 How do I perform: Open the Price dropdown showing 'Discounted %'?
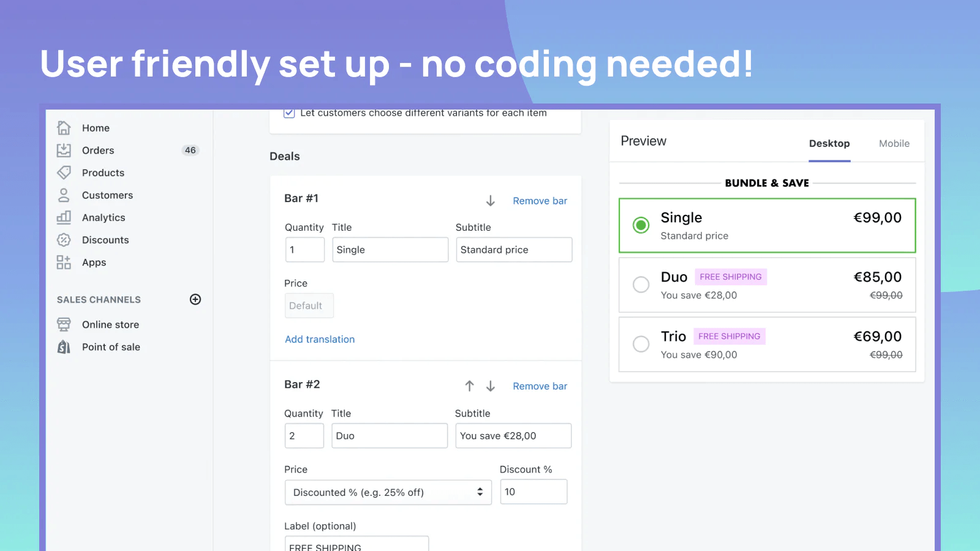click(388, 492)
